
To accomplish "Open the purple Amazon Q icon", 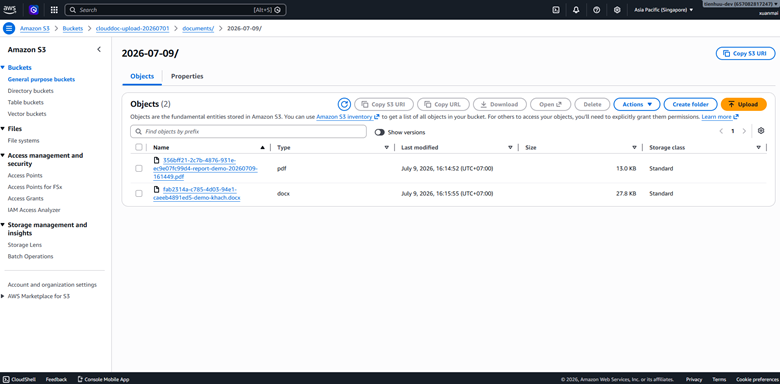I will click(x=33, y=9).
